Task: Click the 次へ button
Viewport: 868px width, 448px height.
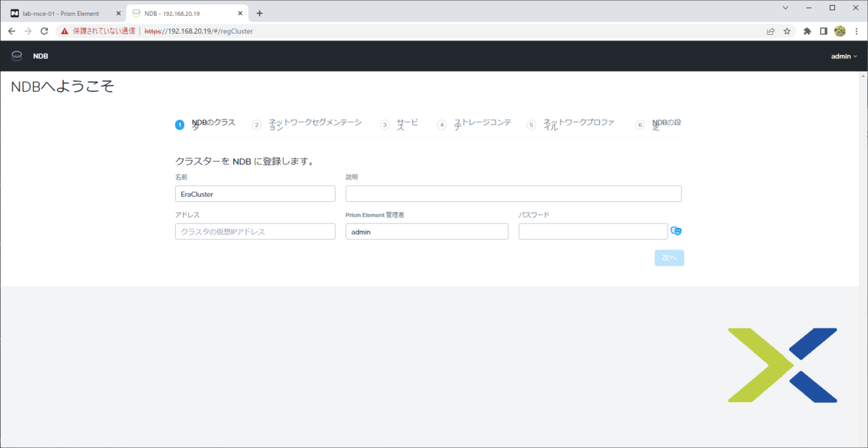Action: (x=669, y=258)
